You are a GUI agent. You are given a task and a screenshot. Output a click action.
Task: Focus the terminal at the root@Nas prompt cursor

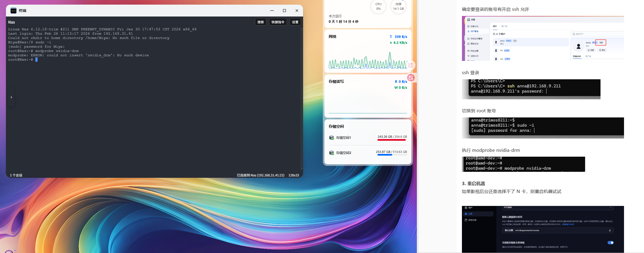point(36,60)
